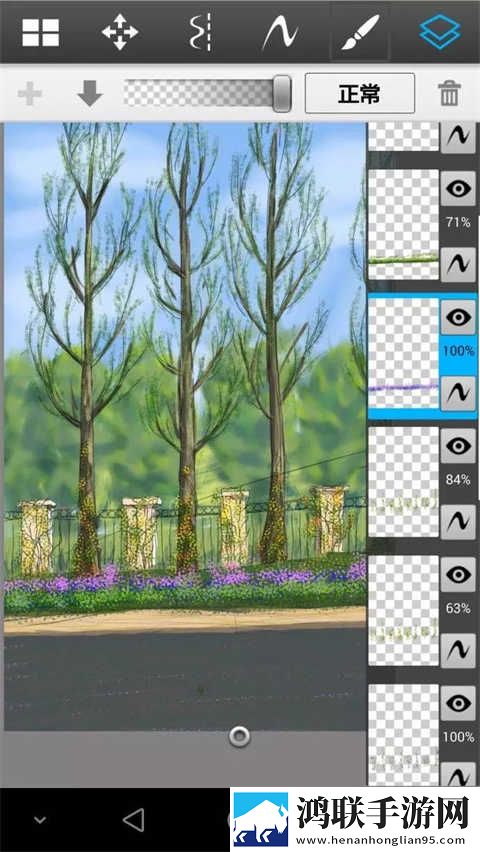Select the symmetry guide tool
The image size is (480, 852).
coord(201,33)
